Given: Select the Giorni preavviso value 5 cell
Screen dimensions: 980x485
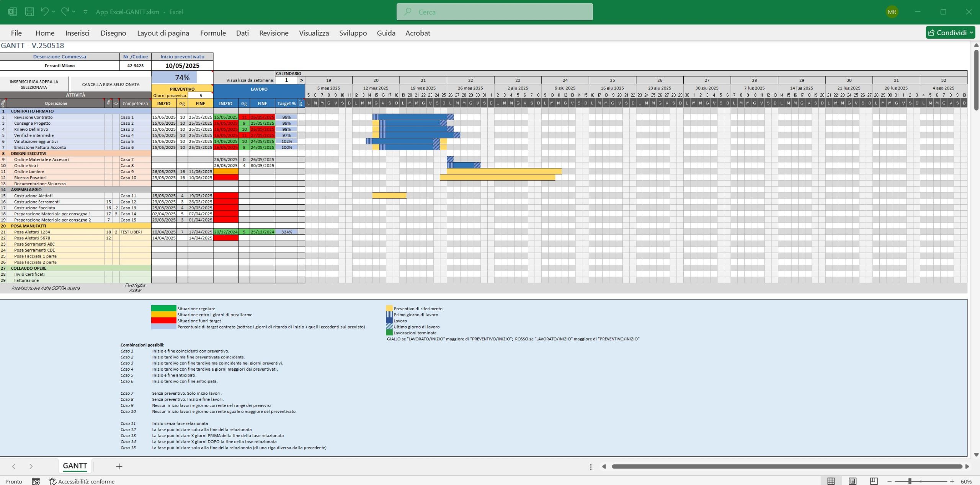Looking at the screenshot, I should [x=201, y=96].
